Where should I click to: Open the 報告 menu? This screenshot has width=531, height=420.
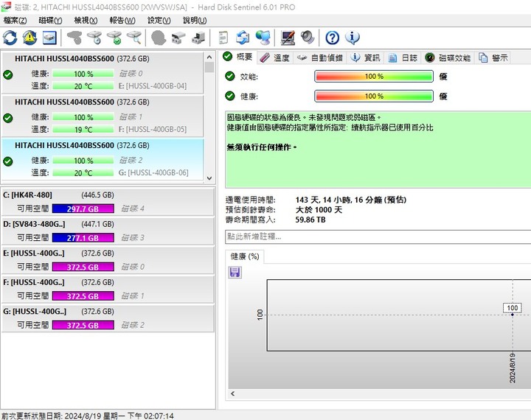coord(122,21)
